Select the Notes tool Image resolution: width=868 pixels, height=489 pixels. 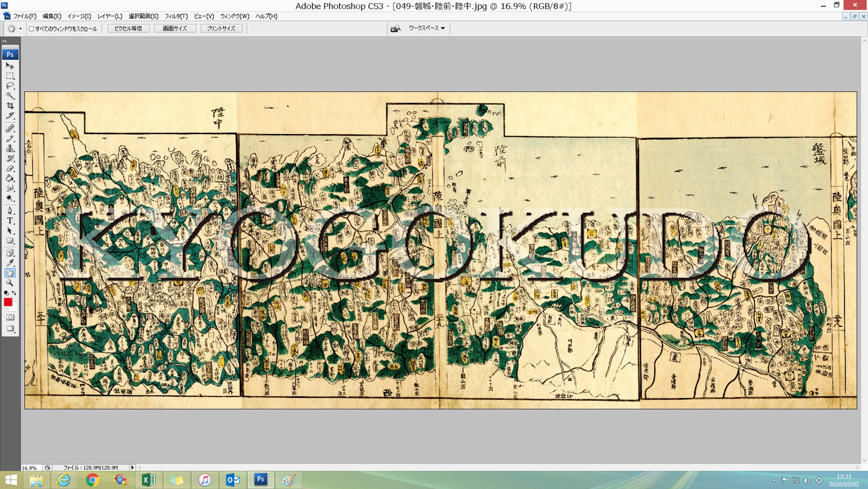[10, 253]
